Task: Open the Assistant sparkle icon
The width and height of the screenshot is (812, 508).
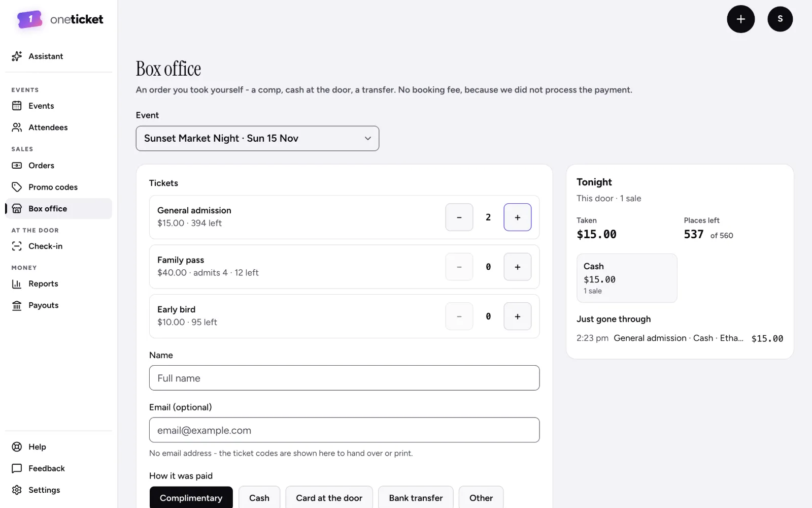Action: pos(17,56)
